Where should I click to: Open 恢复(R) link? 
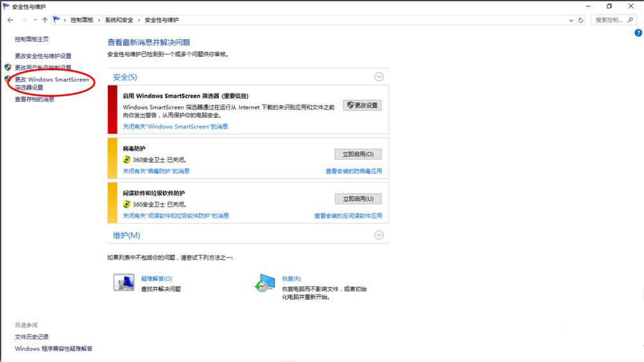point(291,279)
